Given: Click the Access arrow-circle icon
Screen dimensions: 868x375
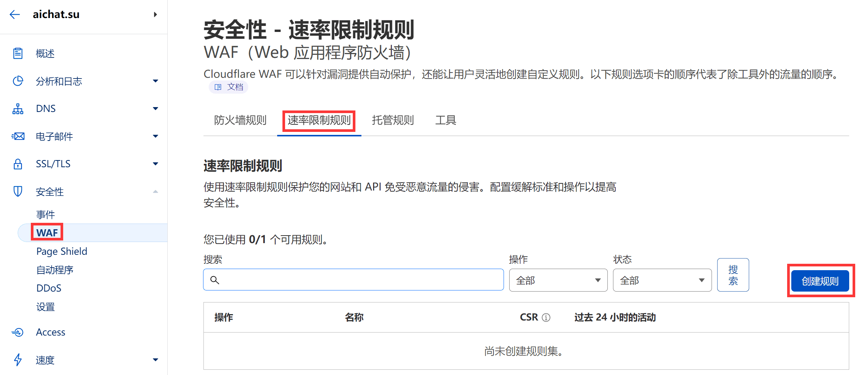Looking at the screenshot, I should [x=18, y=332].
